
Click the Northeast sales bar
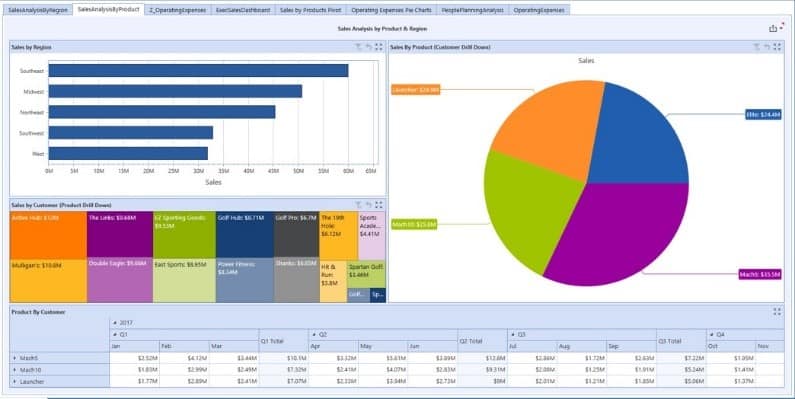(162, 112)
